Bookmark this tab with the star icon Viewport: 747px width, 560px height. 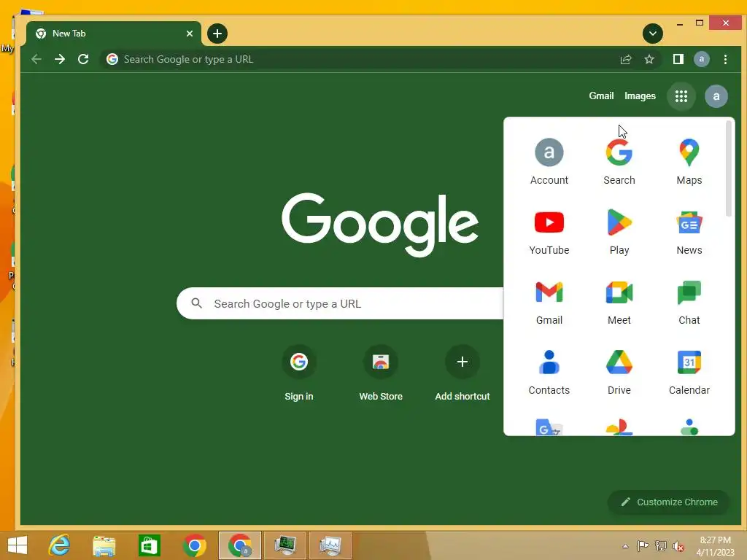[x=649, y=59]
